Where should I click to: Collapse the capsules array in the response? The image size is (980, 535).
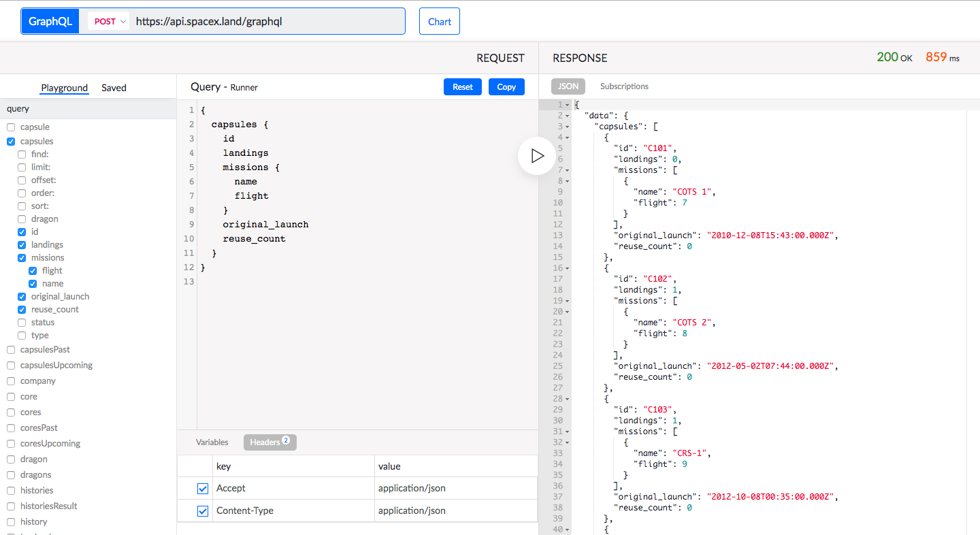(x=568, y=126)
